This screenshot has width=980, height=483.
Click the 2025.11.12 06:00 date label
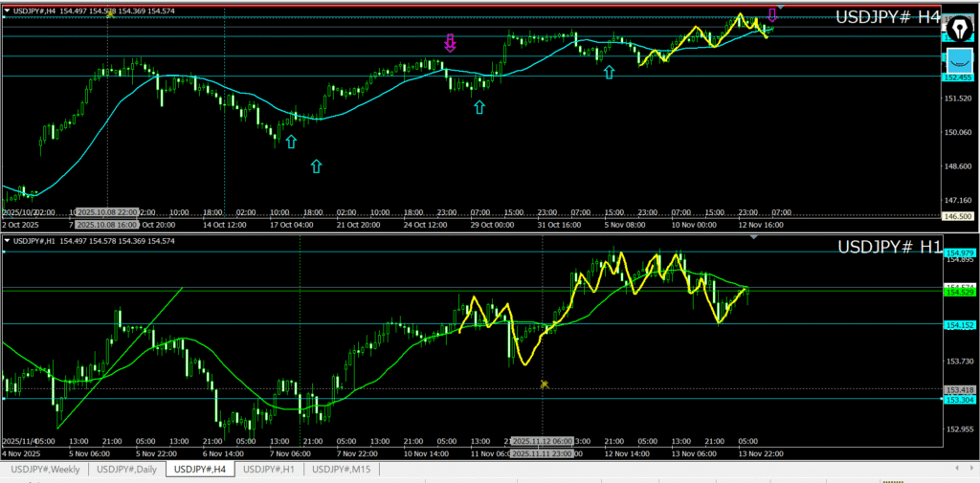pyautogui.click(x=542, y=441)
